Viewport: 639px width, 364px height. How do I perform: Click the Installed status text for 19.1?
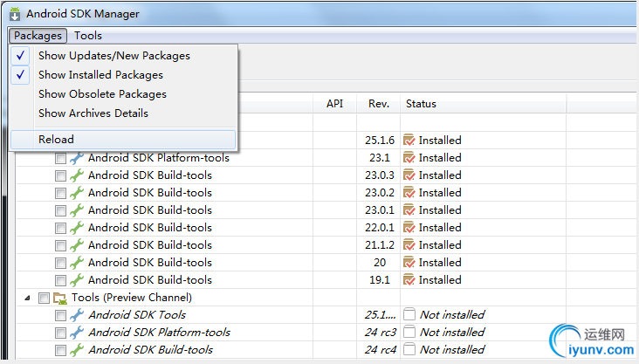click(440, 280)
